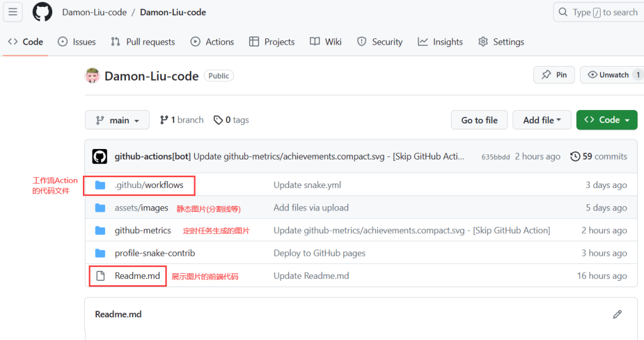
Task: Open the Add file dropdown
Action: coord(541,120)
